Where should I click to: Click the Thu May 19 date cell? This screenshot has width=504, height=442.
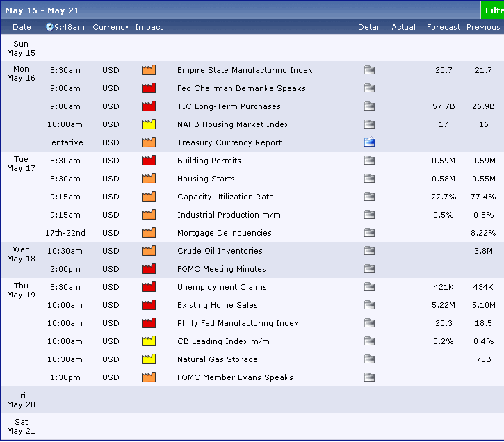coord(22,290)
